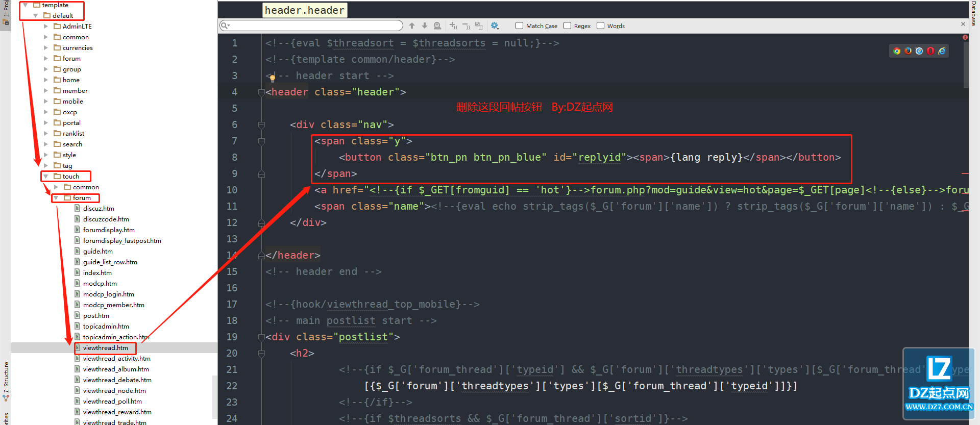Open the Structure tool window tab
This screenshot has width=980, height=425.
click(x=6, y=380)
